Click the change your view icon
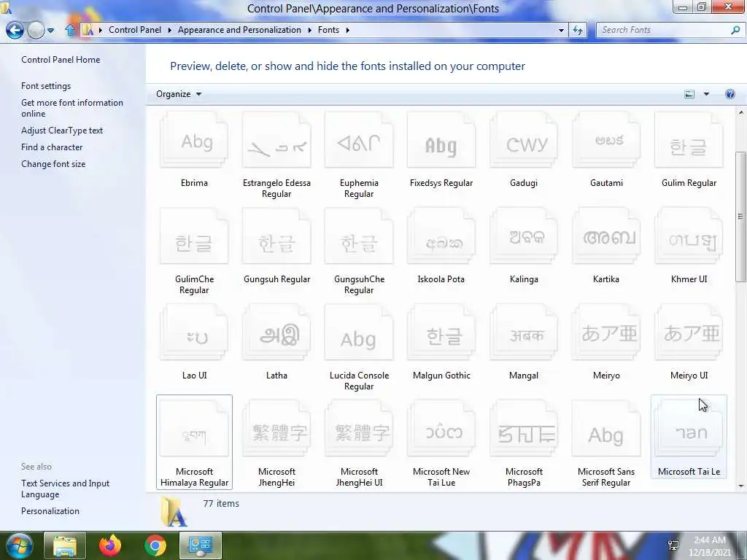Image resolution: width=747 pixels, height=560 pixels. [x=689, y=94]
